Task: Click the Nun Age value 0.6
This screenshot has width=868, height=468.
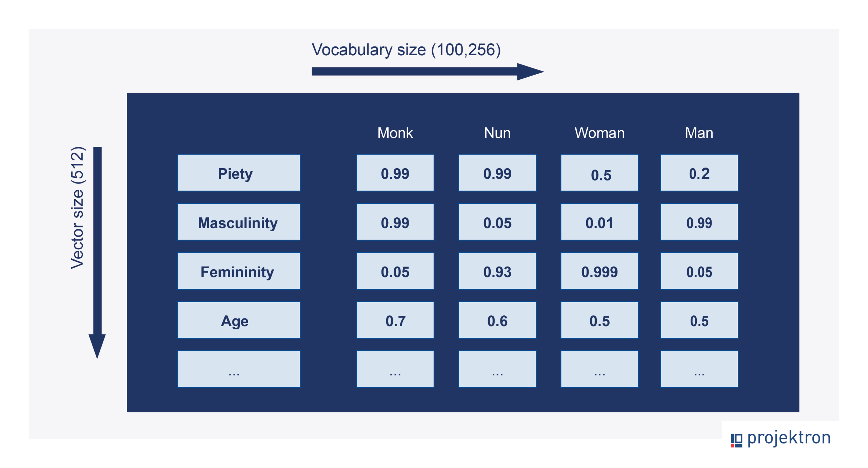Action: click(497, 320)
